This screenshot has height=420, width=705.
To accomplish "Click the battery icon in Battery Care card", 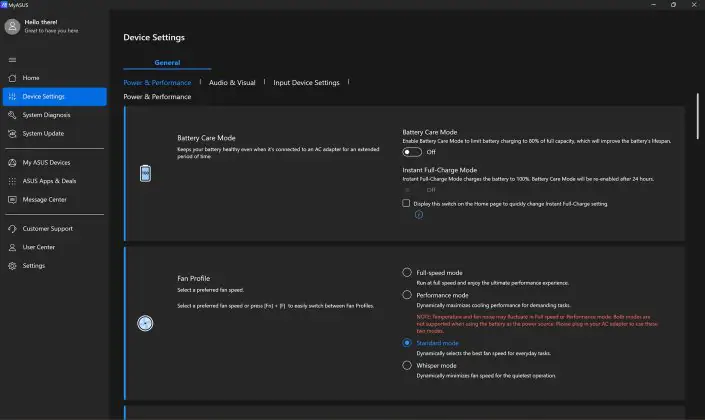I will coord(145,173).
